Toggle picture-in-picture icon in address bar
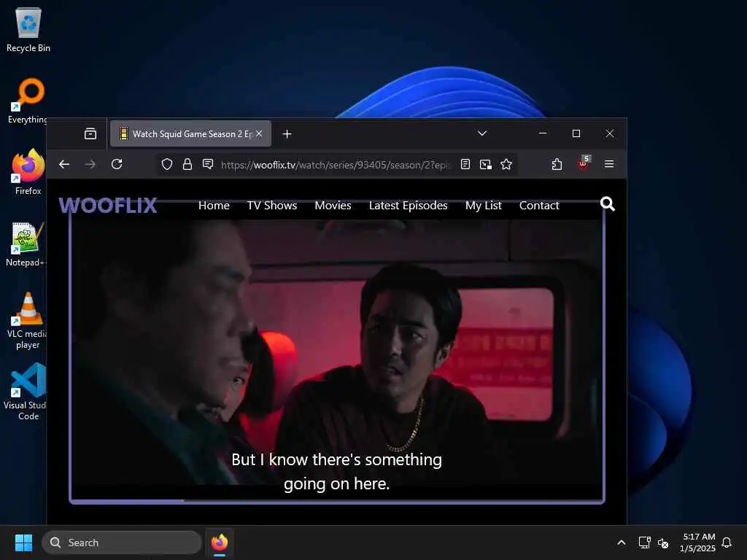Viewport: 747px width, 560px height. pos(485,164)
